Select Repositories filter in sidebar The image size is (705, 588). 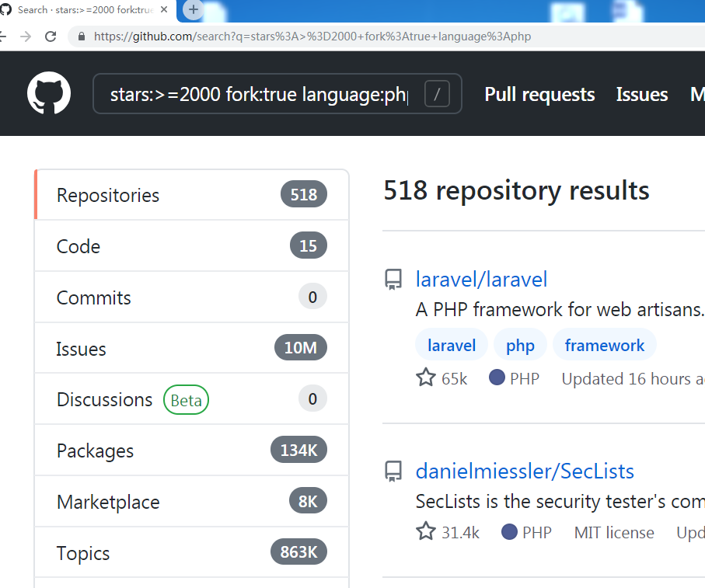tap(192, 195)
